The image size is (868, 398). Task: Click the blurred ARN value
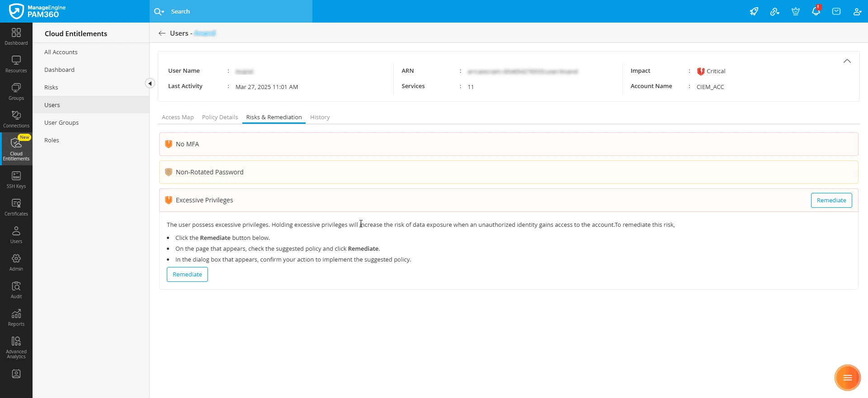(523, 71)
